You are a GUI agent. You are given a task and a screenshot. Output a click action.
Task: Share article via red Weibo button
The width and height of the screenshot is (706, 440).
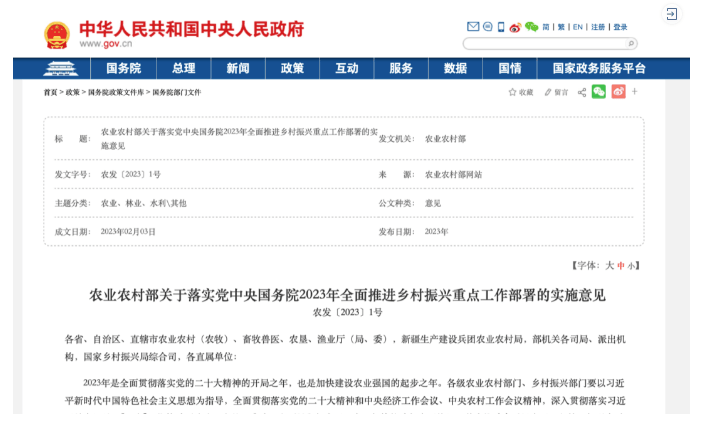617,92
